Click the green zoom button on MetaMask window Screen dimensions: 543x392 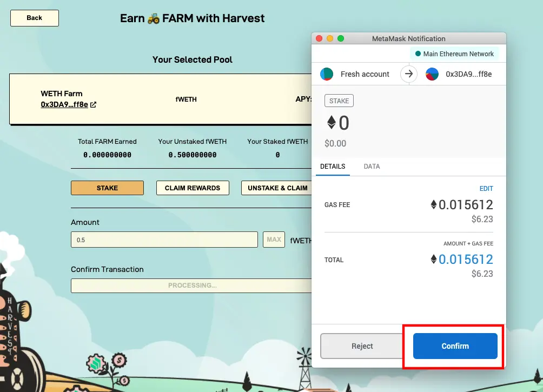click(x=341, y=38)
